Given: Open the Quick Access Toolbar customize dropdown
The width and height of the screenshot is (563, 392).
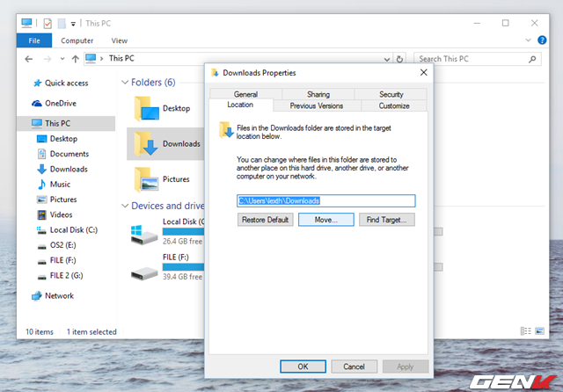Looking at the screenshot, I should [x=73, y=24].
